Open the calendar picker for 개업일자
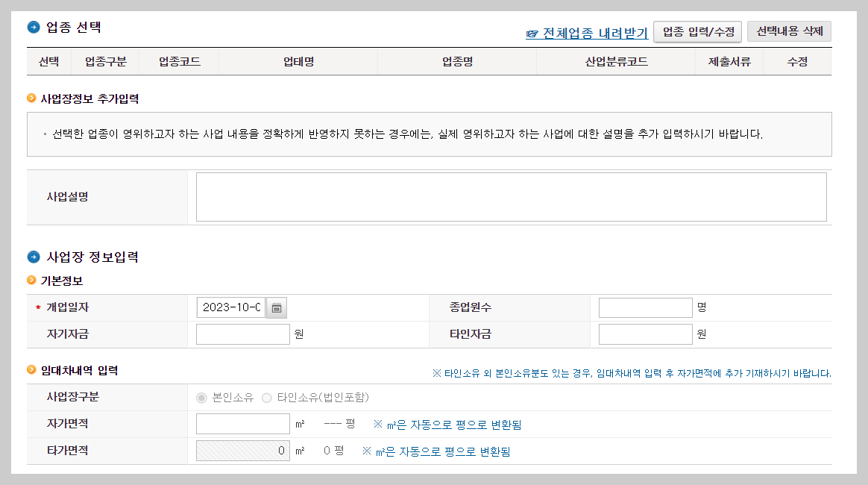 [276, 307]
